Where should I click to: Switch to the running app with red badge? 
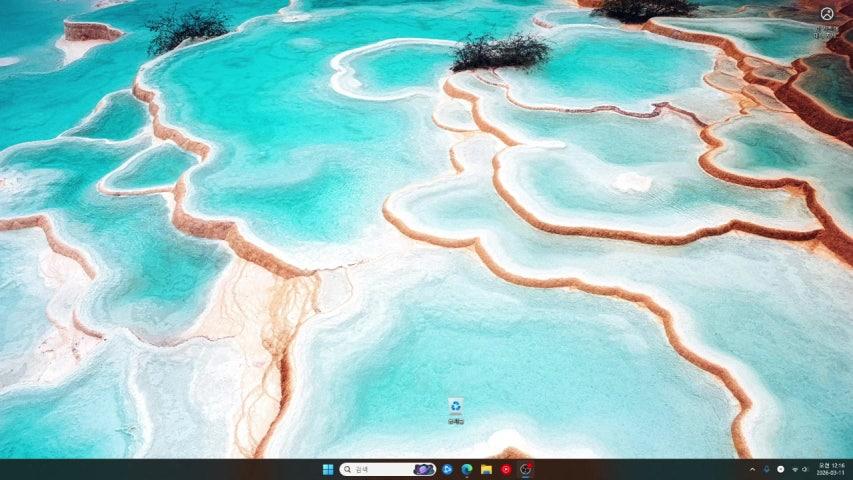point(526,469)
